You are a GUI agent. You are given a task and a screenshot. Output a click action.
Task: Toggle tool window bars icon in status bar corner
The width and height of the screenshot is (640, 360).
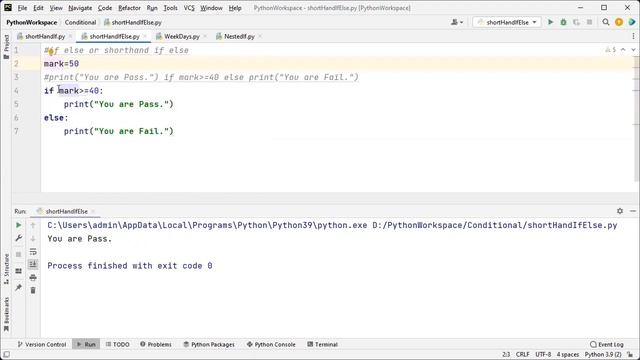pos(6,355)
